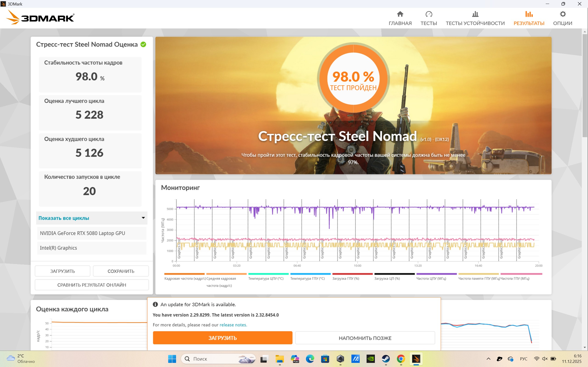Screen dimensions: 588x367
Task: Toggle Частота ГПУ (МГц) pink legend swatch
Action: (x=521, y=274)
